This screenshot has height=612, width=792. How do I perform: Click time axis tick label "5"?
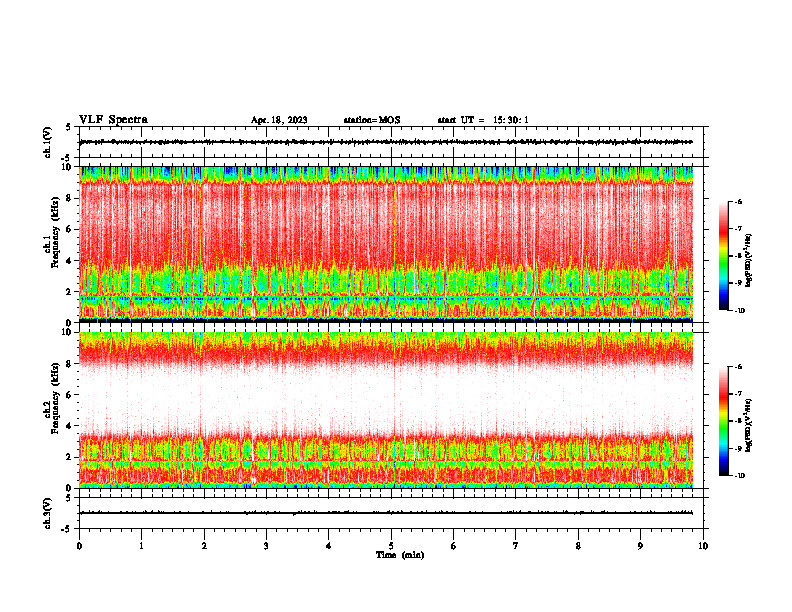point(391,546)
